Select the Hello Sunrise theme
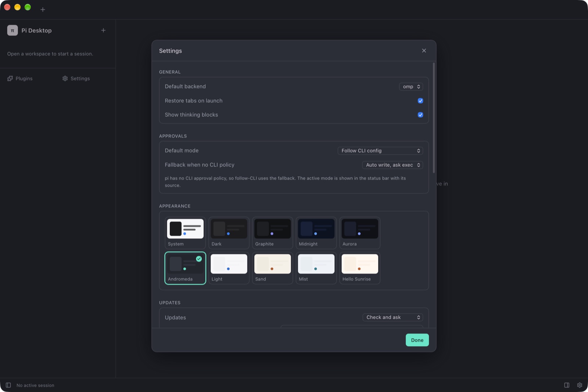Screen dimensions: 588x392 click(360, 268)
